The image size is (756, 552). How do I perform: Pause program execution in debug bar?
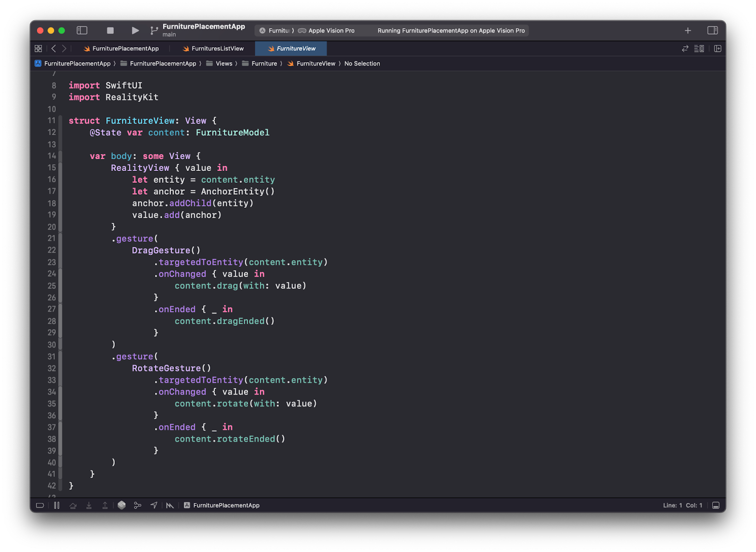click(x=57, y=505)
